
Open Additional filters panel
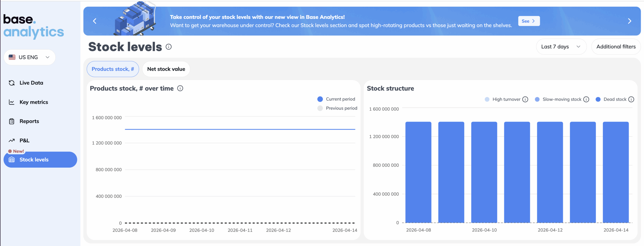[616, 47]
